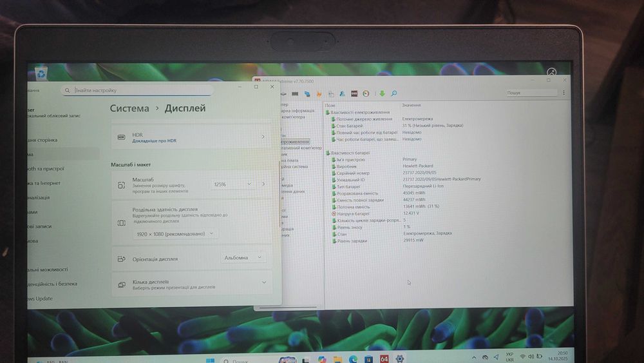Image resolution: width=644 pixels, height=363 pixels.
Task: Click Докладніше про HDR link
Action: point(154,141)
